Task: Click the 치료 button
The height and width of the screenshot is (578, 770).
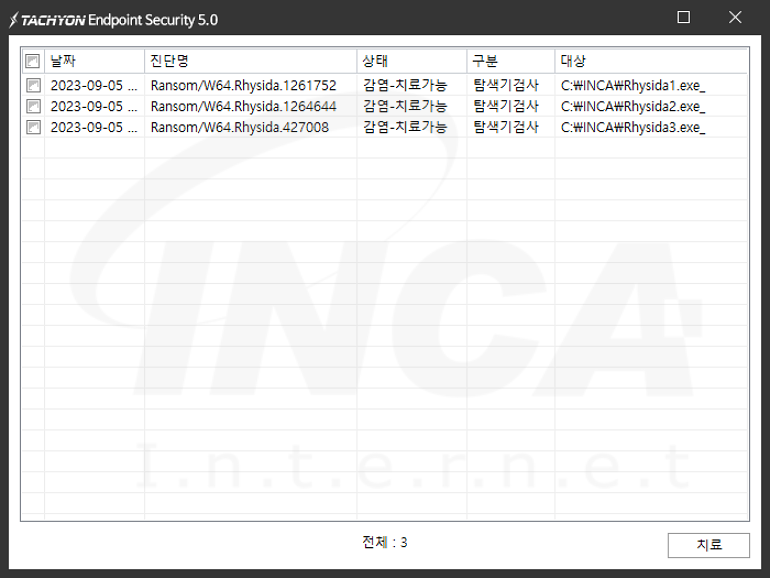Action: 709,545
